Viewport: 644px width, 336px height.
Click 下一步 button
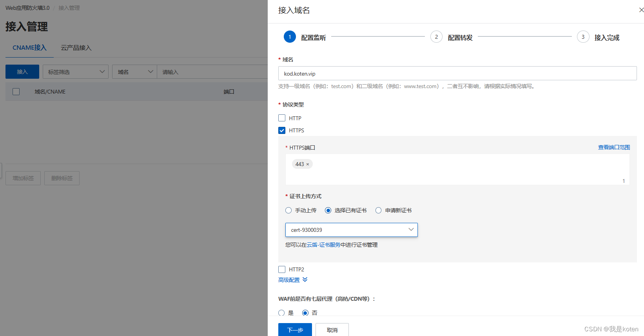click(x=295, y=330)
